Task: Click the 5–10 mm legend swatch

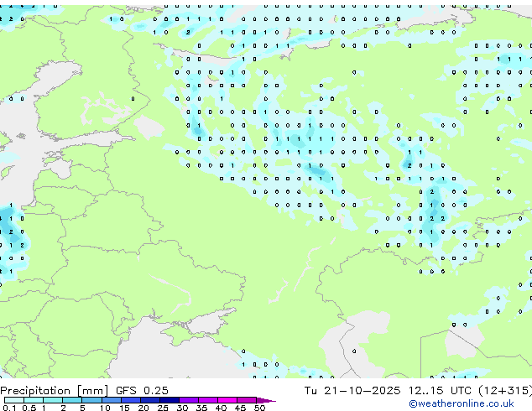Action: coord(91,400)
